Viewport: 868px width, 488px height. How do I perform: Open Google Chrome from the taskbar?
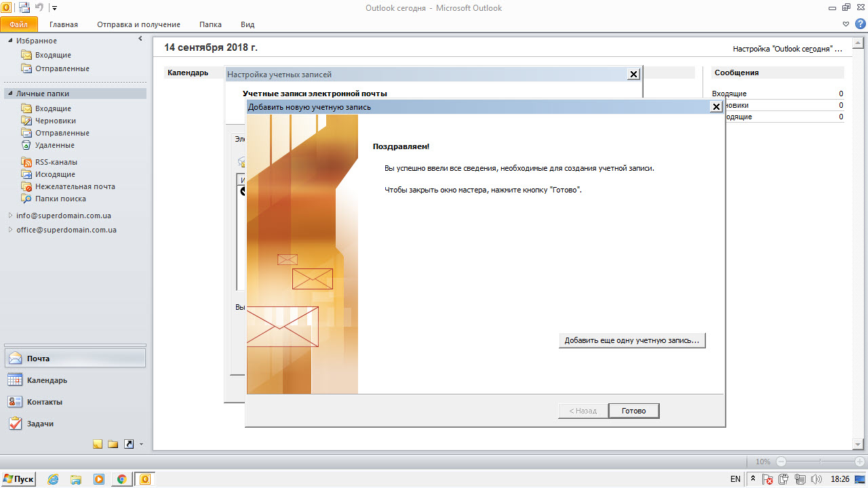point(122,479)
